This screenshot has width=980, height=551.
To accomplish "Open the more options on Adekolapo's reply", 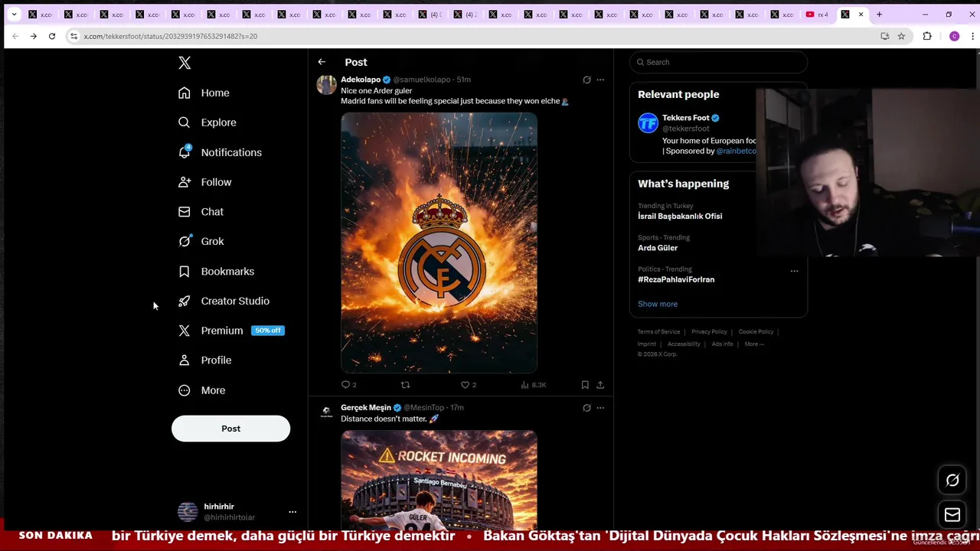I will click(x=600, y=80).
